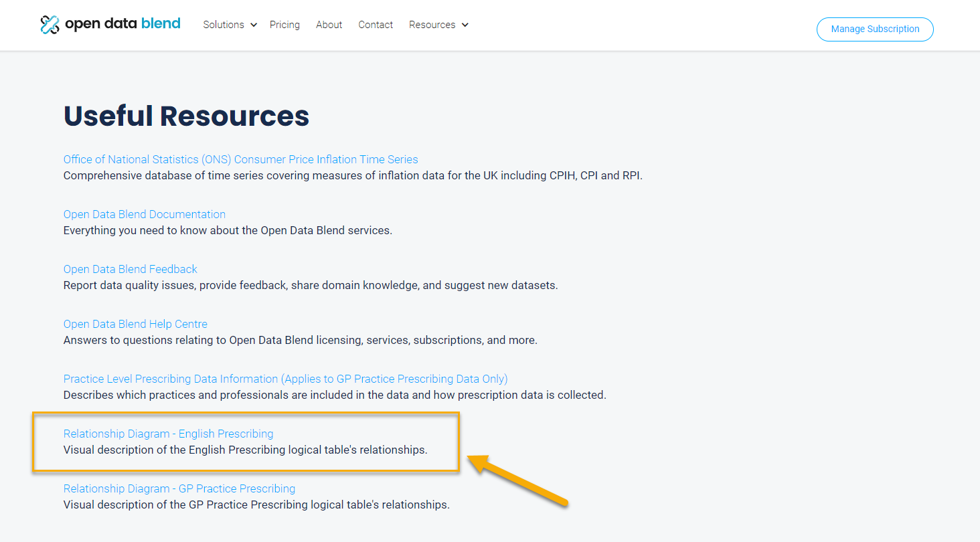Open Relationship Diagram - GP Practice Prescribing link
Image resolution: width=980 pixels, height=542 pixels.
click(179, 488)
